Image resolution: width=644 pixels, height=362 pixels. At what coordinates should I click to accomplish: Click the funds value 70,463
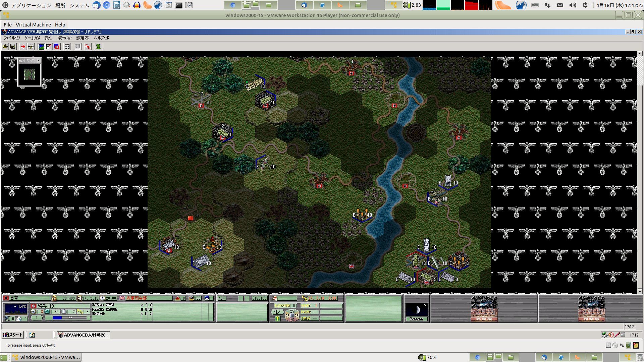click(x=68, y=298)
